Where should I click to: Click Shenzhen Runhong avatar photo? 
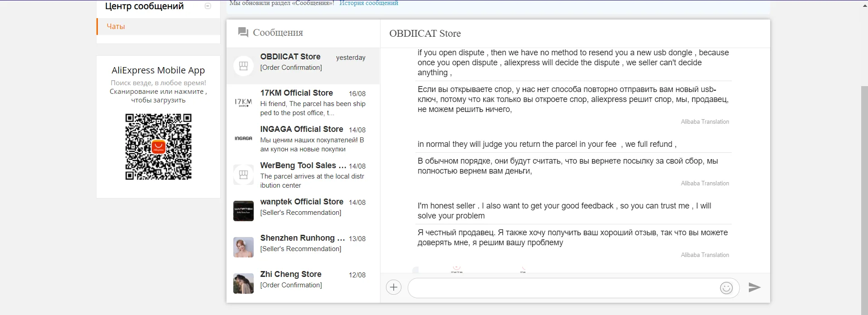(x=243, y=247)
